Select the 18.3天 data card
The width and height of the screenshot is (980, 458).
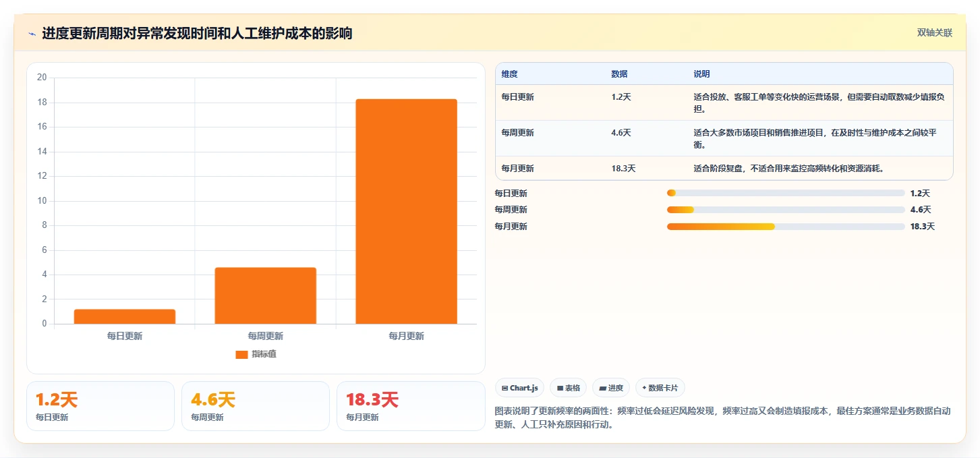click(411, 406)
